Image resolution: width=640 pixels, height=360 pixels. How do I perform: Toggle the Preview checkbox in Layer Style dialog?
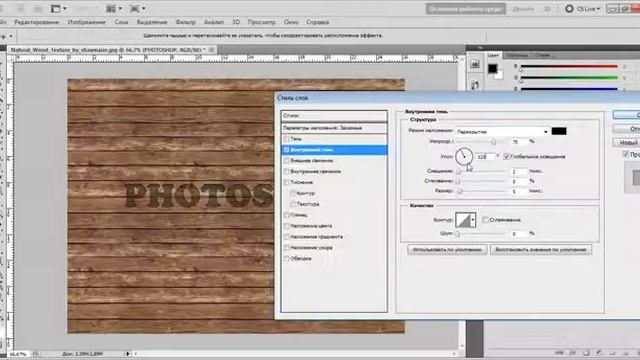[x=626, y=154]
